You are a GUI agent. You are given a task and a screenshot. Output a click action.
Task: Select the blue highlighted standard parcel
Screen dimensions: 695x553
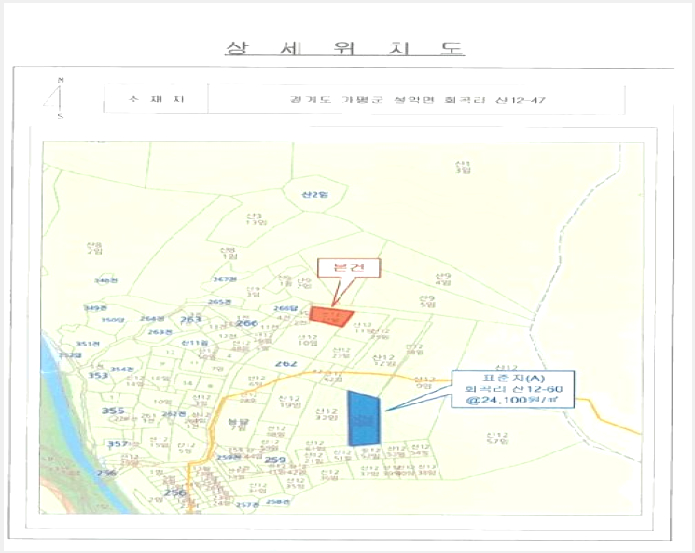click(364, 418)
